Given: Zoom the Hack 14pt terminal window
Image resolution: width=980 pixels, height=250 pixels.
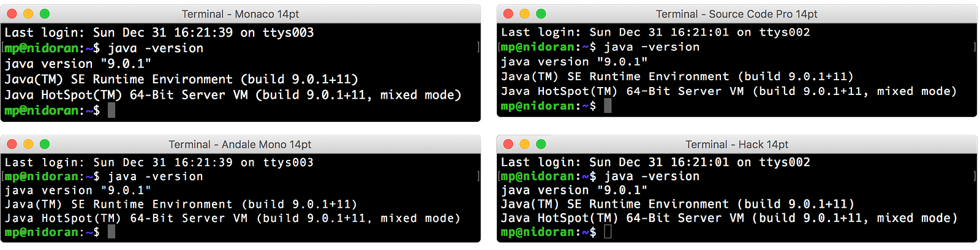Looking at the screenshot, I should point(541,144).
